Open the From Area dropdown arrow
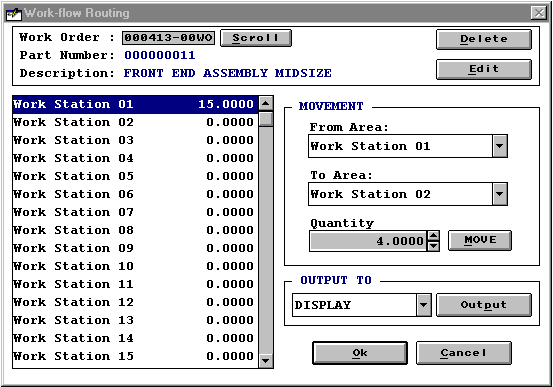Image resolution: width=553 pixels, height=387 pixels. pos(500,146)
